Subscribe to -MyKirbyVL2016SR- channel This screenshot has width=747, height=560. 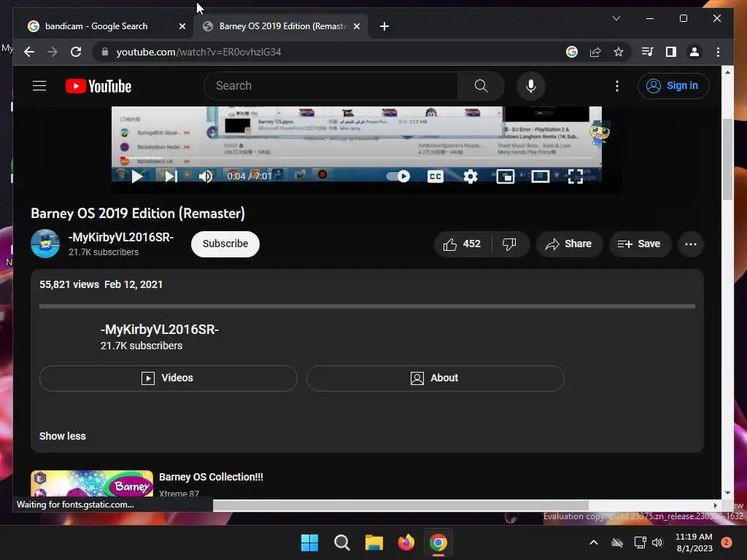(225, 244)
